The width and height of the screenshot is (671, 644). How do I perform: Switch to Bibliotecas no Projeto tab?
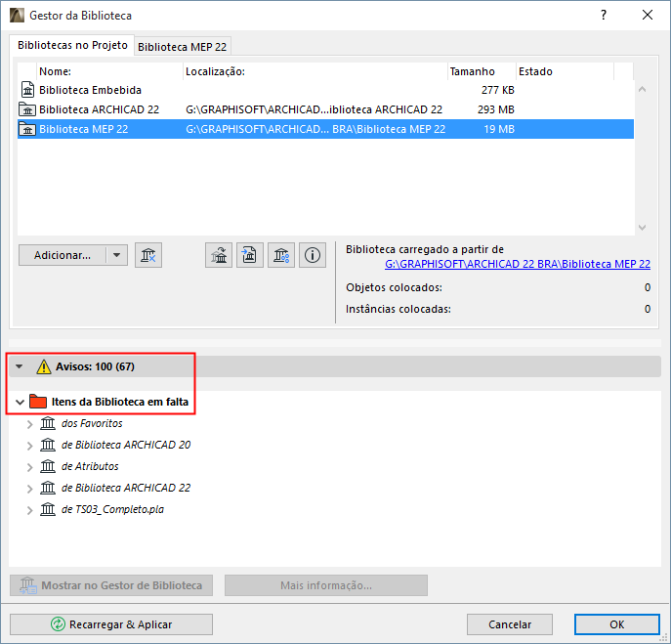(x=72, y=45)
